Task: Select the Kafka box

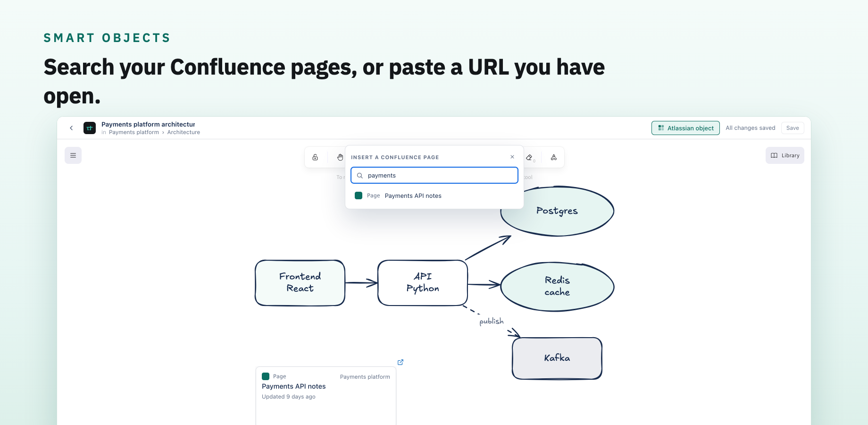Action: click(x=557, y=358)
